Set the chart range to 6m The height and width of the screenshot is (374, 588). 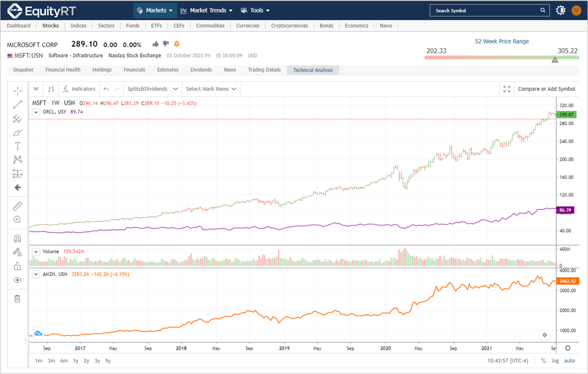point(64,361)
